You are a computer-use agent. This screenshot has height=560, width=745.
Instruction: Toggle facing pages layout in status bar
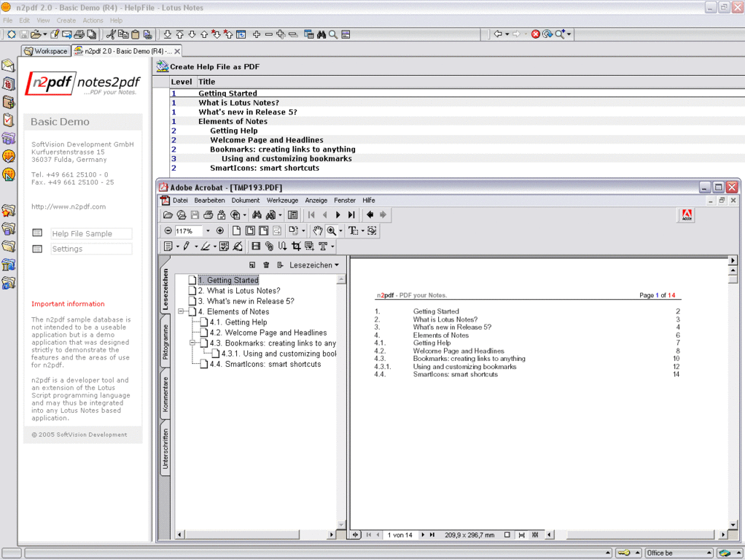coord(536,535)
